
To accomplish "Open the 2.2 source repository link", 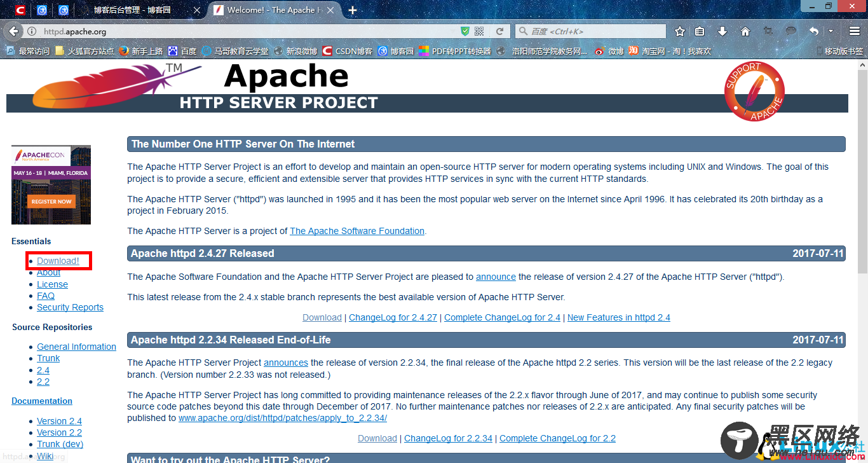I will [43, 382].
